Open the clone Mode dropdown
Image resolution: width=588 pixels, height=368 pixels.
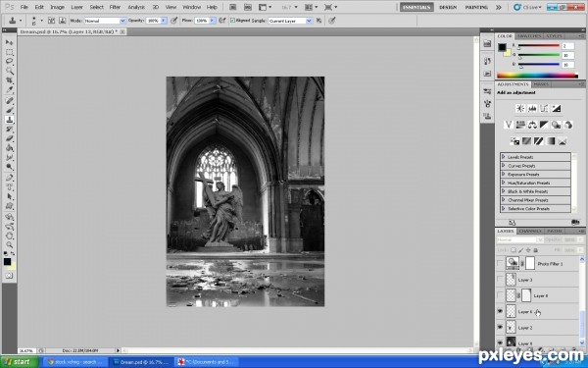[x=105, y=21]
